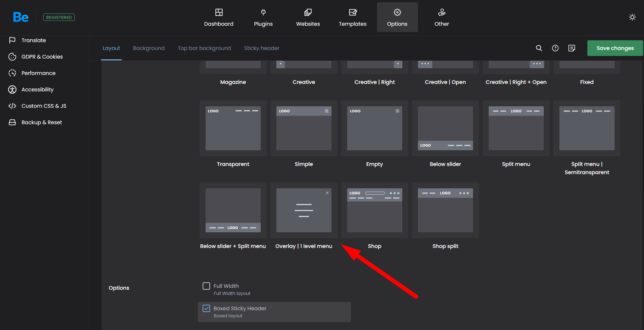Toggle light/dark theme sun icon
644x330 pixels.
pos(632,17)
